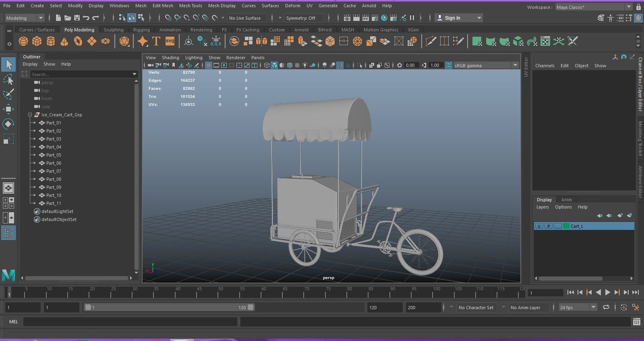Click the time range slider bar
Image resolution: width=644 pixels, height=341 pixels.
169,308
